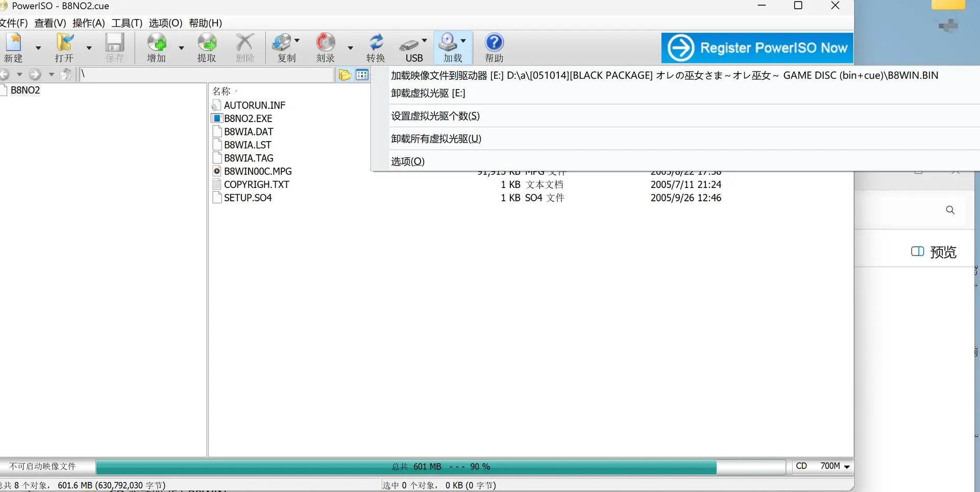This screenshot has width=980, height=492.
Task: Click the 2005/7/11 21:24 date cell
Action: pyautogui.click(x=685, y=184)
